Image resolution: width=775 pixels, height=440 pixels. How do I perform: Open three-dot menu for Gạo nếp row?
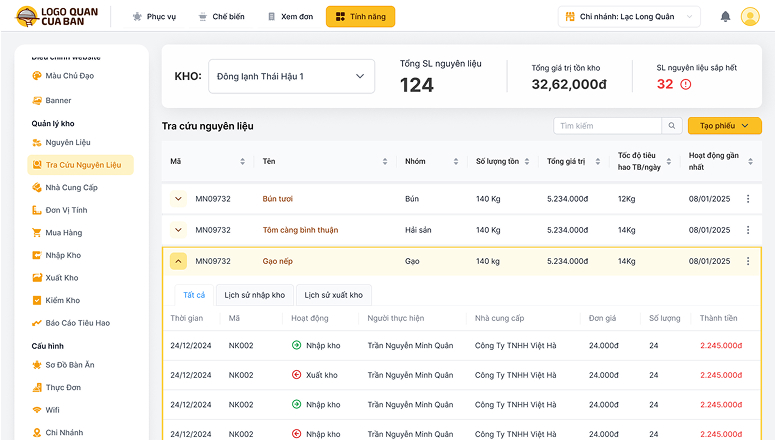(x=747, y=261)
